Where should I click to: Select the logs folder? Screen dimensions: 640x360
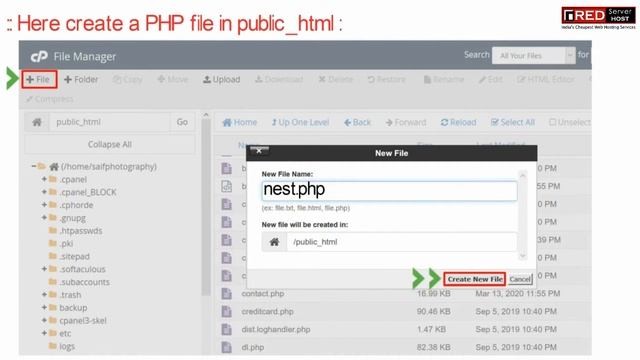pos(67,346)
